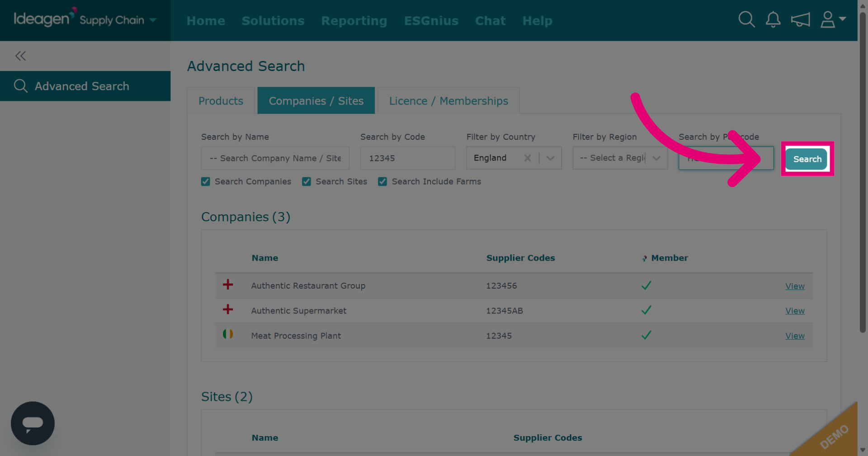Open the Solutions menu
This screenshot has height=456, width=868.
tap(273, 21)
